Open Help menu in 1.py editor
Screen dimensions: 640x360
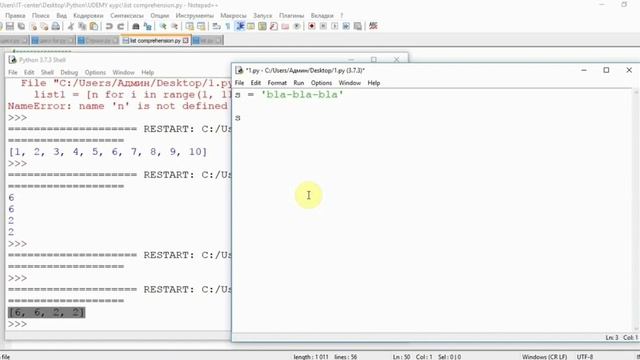click(373, 83)
